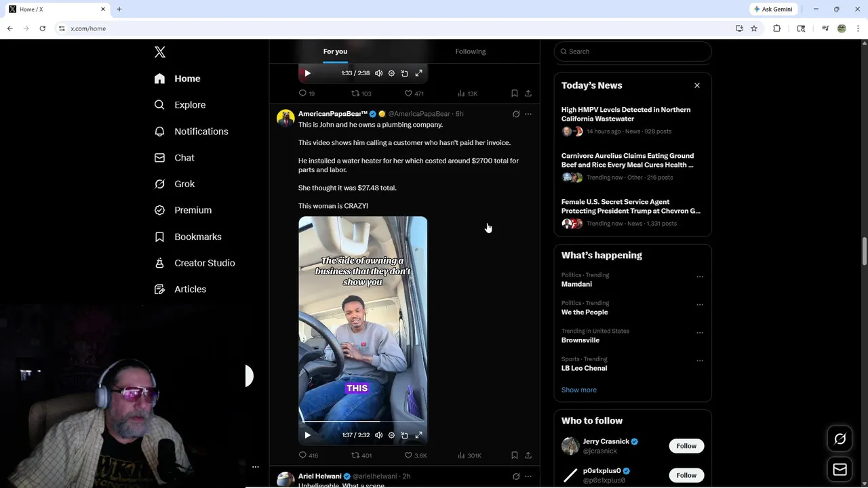Enter fullscreen on AmericanPapaBear video
Viewport: 868px width, 488px height.
[418, 435]
